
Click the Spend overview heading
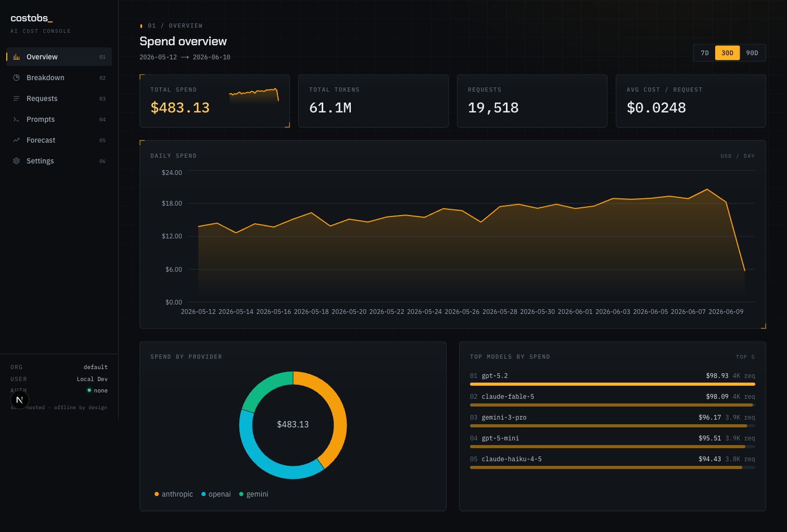183,41
